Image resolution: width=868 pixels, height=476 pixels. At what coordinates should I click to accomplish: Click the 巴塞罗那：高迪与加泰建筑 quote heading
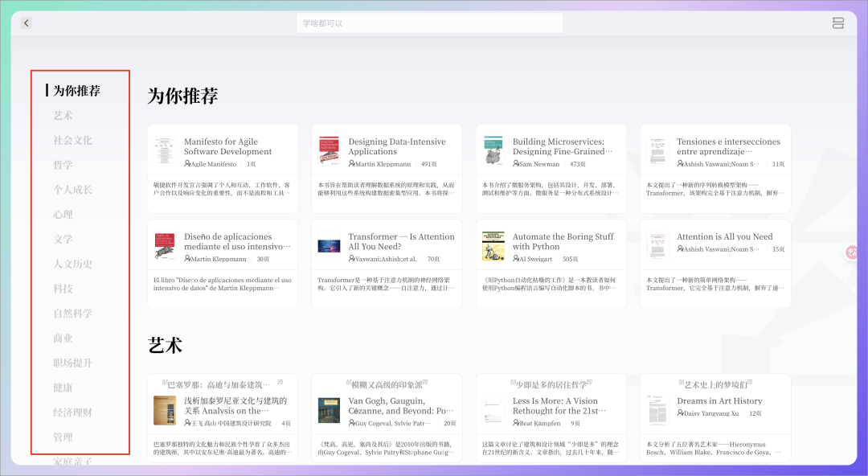point(223,384)
